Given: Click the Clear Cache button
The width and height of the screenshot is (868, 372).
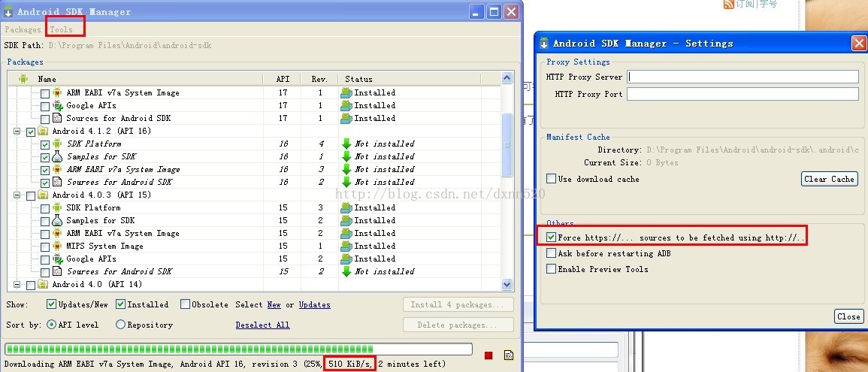Looking at the screenshot, I should point(829,179).
